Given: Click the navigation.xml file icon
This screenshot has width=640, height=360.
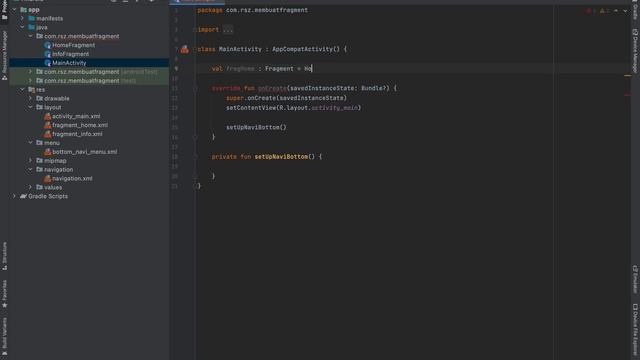Looking at the screenshot, I should click(47, 178).
